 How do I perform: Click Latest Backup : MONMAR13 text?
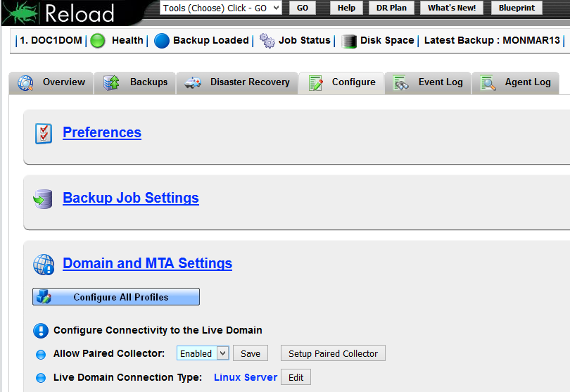tap(492, 40)
